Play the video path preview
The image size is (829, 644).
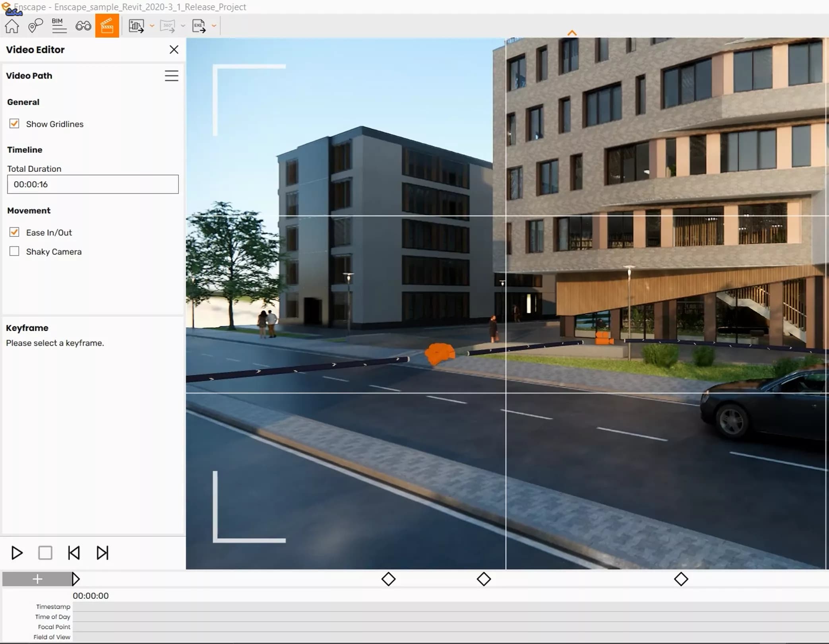(17, 553)
